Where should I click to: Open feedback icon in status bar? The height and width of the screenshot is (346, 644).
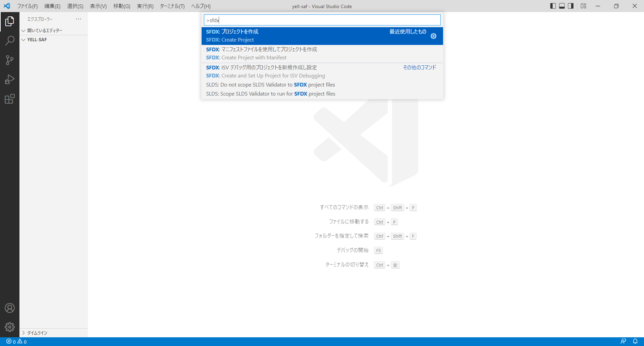[x=623, y=342]
